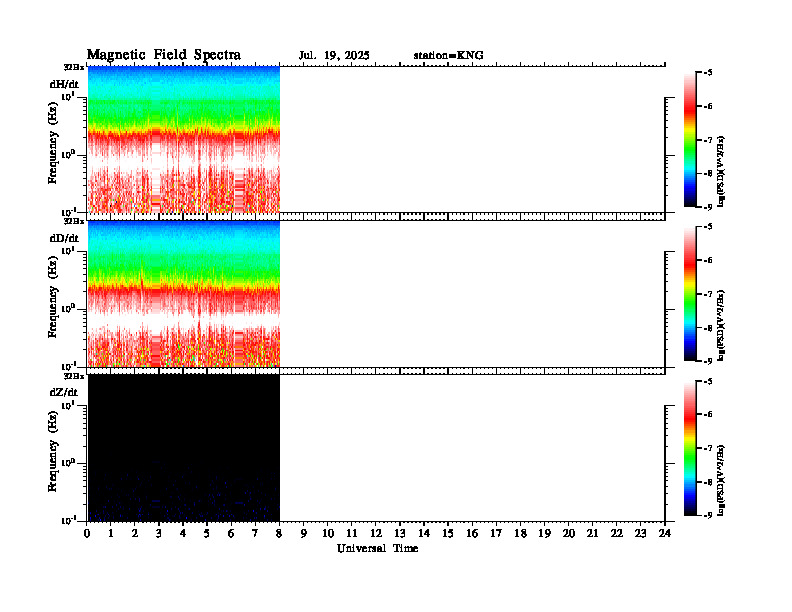Image resolution: width=792 pixels, height=612 pixels.
Task: Click hour "0" on the time axis
Action: coord(87,534)
